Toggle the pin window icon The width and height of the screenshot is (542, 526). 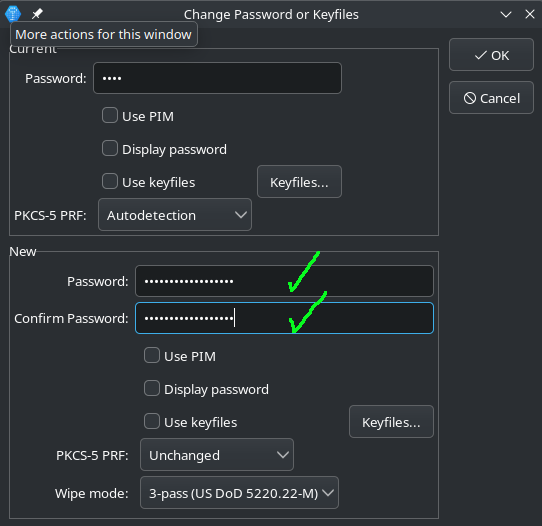tap(37, 14)
